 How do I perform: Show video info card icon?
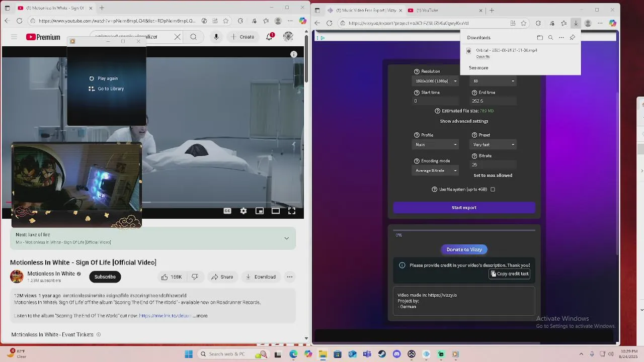[294, 54]
